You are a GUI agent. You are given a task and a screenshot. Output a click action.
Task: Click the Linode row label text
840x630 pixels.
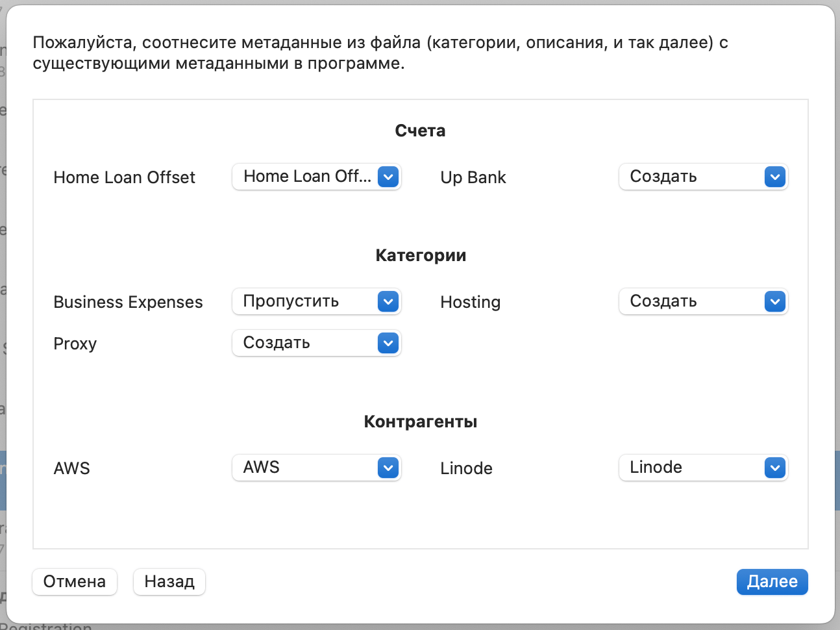point(466,468)
